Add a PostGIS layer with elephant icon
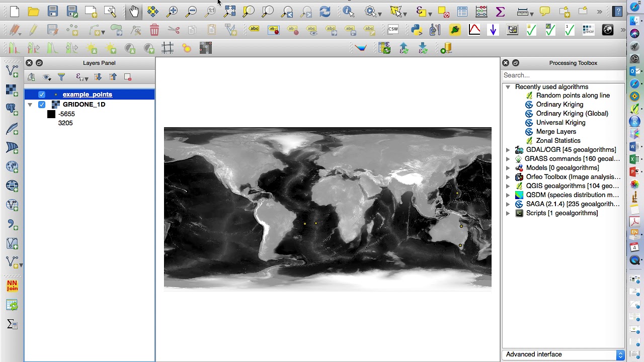Viewport: 644px width, 362px height. pyautogui.click(x=12, y=110)
